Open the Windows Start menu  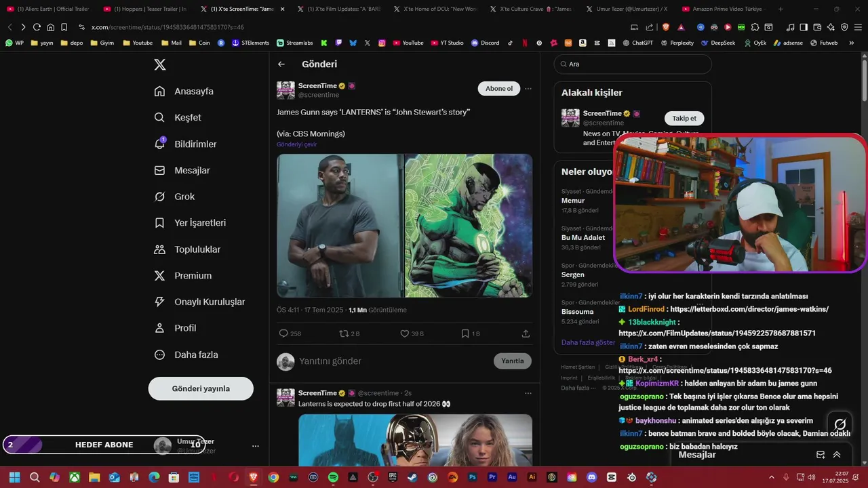point(14,477)
